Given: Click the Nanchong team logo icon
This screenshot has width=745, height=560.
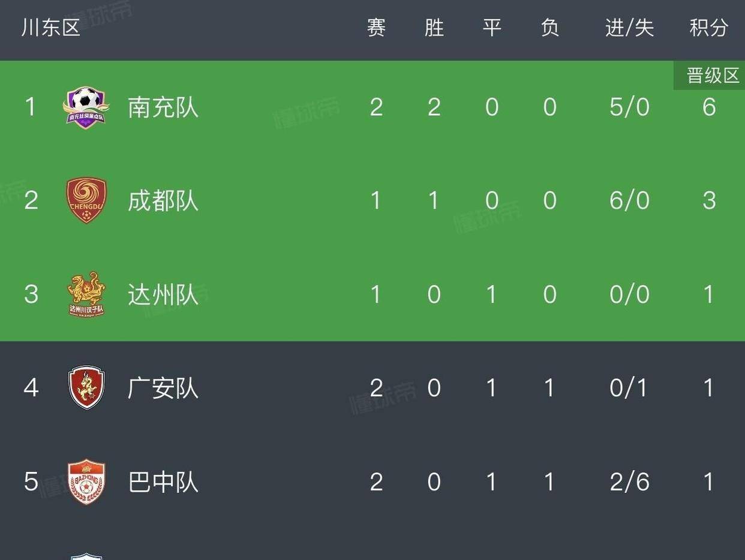Looking at the screenshot, I should [x=86, y=107].
